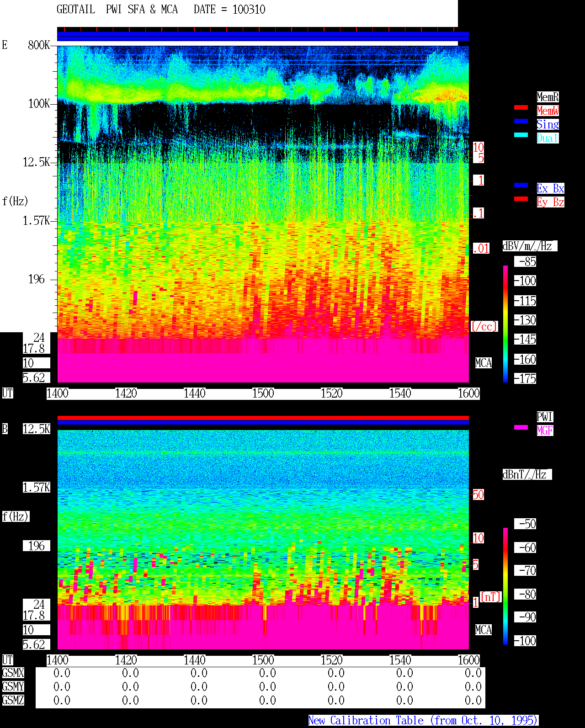
Task: Click the GSMZ row label
Action: [13, 700]
